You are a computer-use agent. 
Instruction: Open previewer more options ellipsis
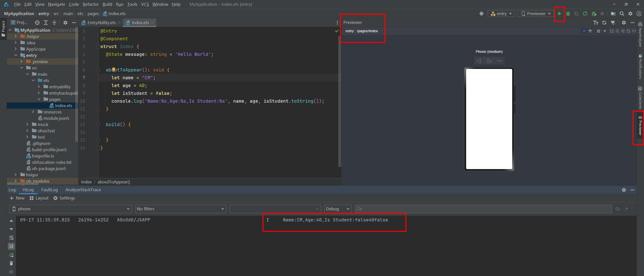[x=500, y=61]
